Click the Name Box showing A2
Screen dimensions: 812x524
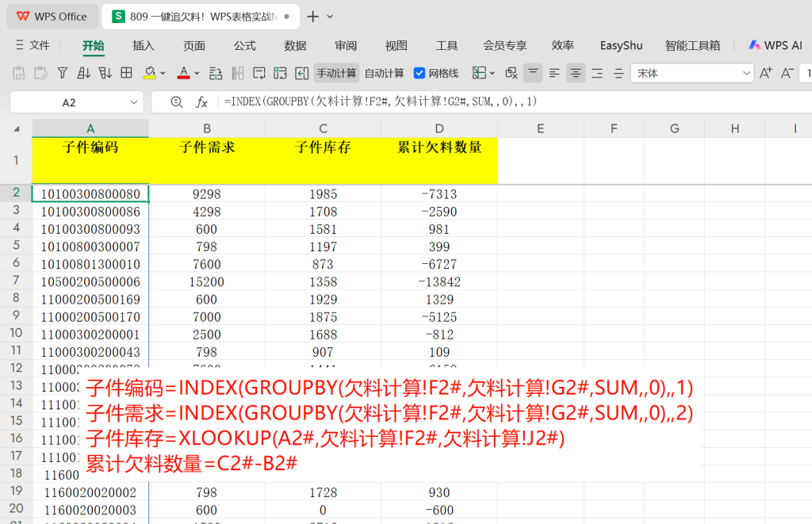tap(69, 102)
